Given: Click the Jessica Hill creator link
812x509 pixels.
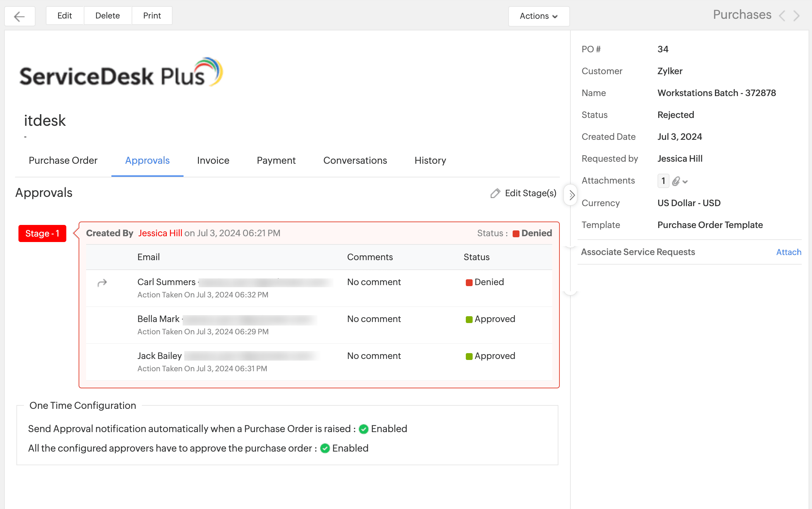Looking at the screenshot, I should pos(160,233).
